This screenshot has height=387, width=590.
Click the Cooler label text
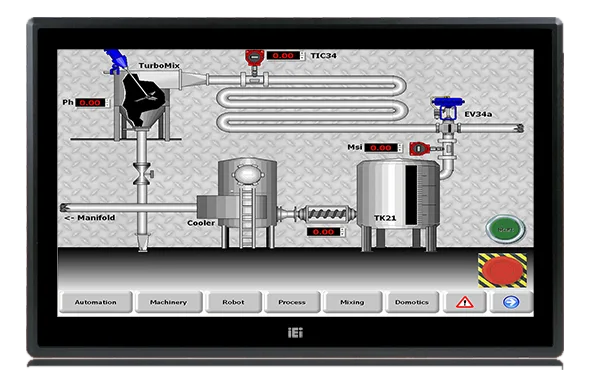pos(201,223)
